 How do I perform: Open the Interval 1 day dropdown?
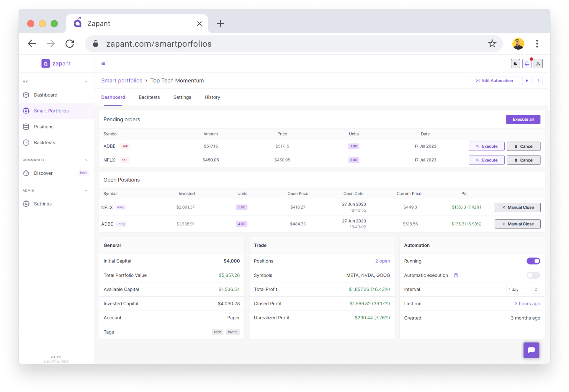523,290
